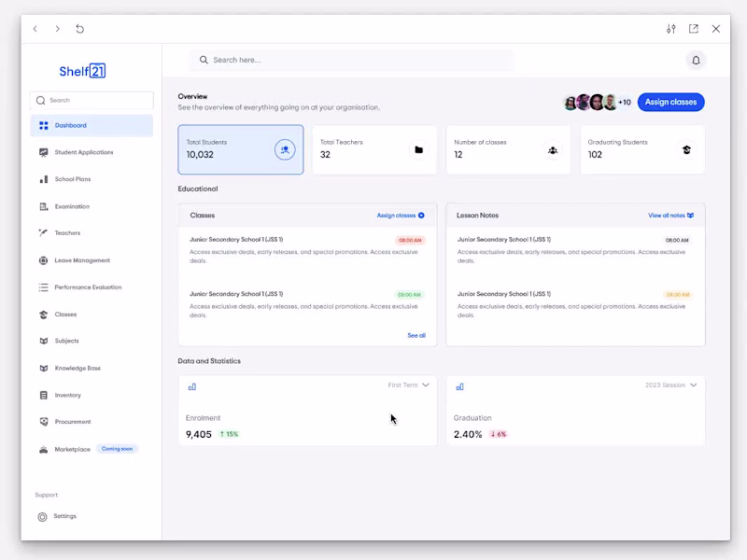747x560 pixels.
Task: Click the Performance Evaluation list icon
Action: pos(43,287)
